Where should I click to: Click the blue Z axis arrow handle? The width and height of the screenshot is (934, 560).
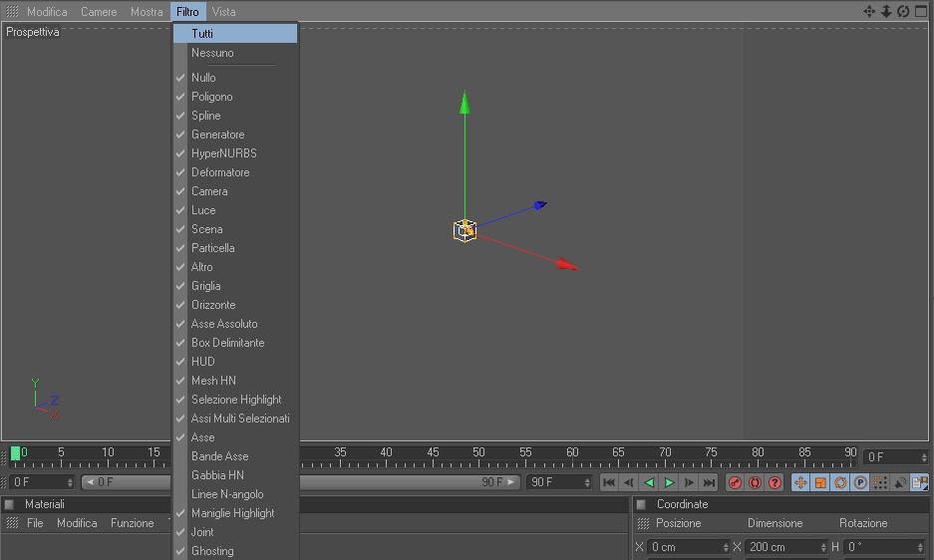pyautogui.click(x=540, y=205)
